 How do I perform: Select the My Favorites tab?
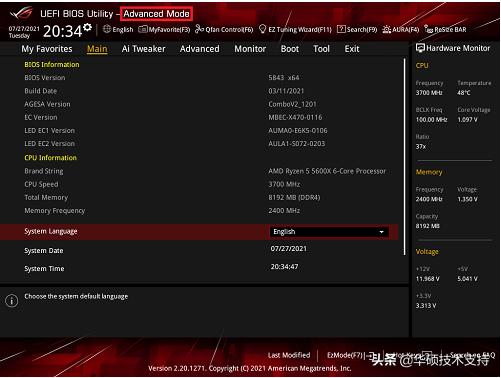[47, 49]
